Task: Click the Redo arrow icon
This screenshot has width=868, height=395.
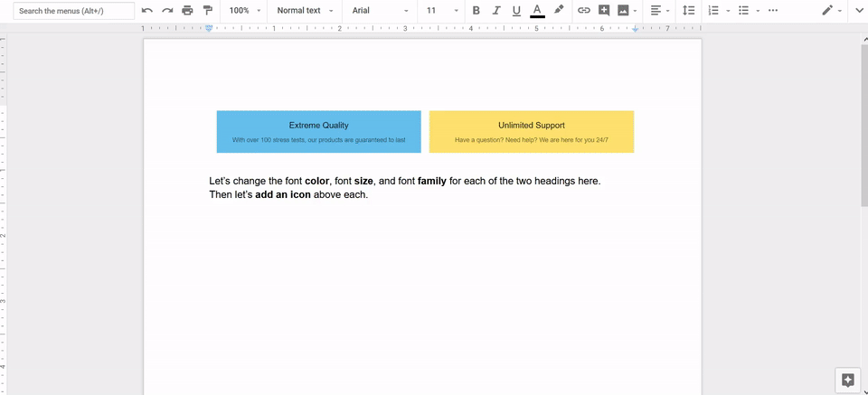Action: pos(167,11)
